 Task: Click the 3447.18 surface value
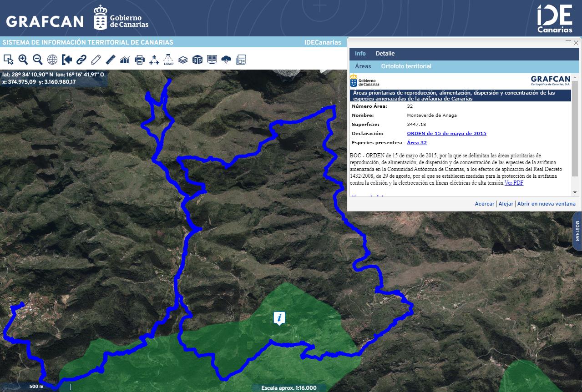pos(416,125)
